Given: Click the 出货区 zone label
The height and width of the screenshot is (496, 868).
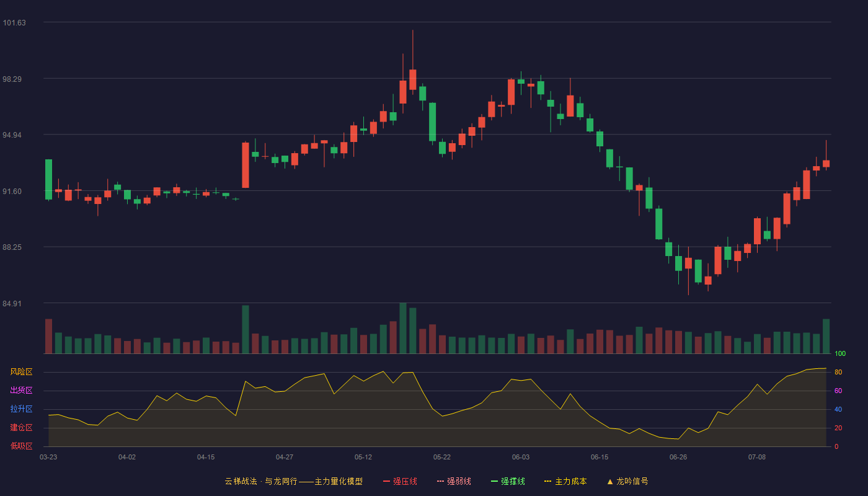Looking at the screenshot, I should coord(21,391).
